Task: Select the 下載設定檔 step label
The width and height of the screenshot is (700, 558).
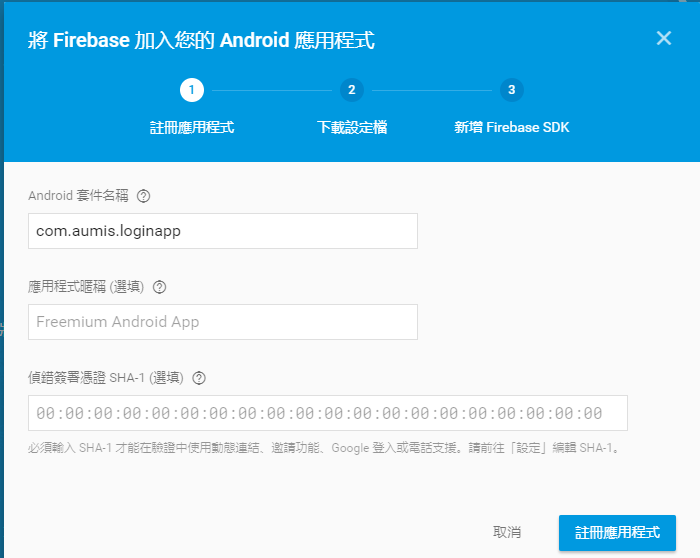Action: [x=352, y=128]
